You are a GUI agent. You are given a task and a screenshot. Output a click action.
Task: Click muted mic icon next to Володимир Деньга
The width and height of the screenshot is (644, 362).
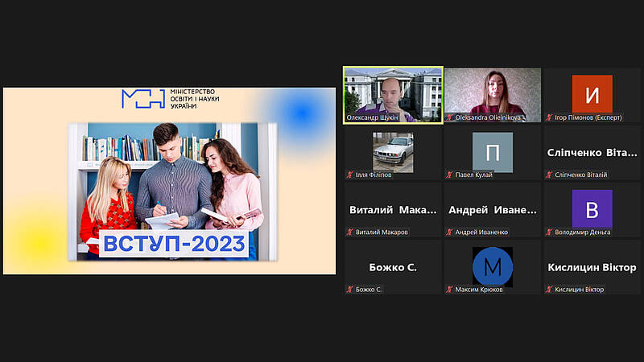[549, 232]
